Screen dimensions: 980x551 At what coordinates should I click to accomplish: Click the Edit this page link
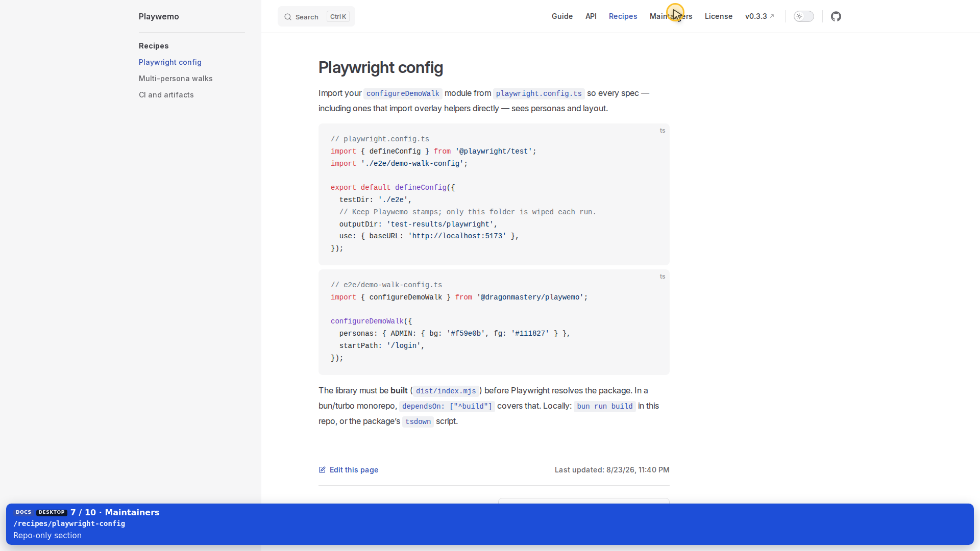point(349,470)
